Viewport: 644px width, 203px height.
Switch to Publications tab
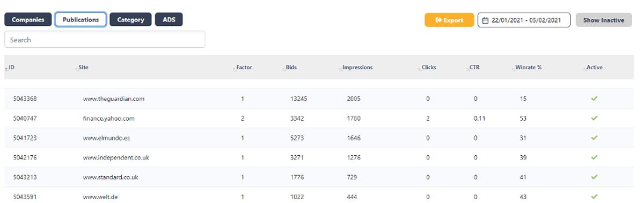click(x=80, y=20)
